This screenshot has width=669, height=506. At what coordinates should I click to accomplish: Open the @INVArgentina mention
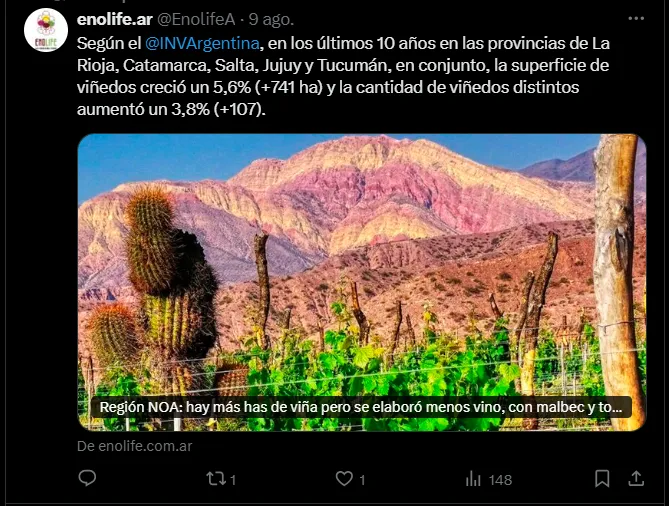[x=202, y=44]
